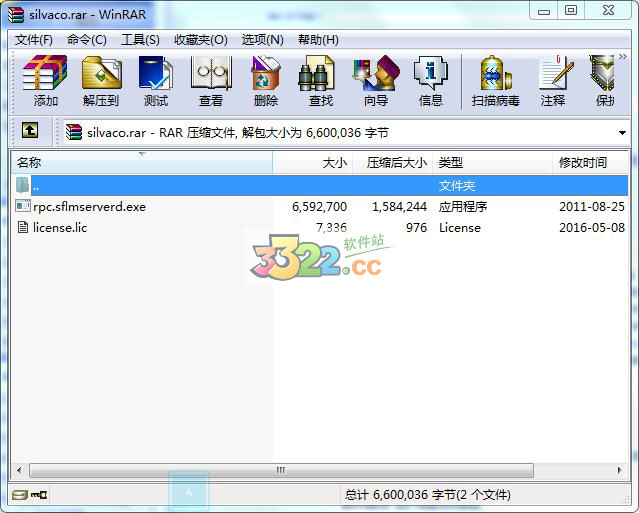639x513 pixels.
Task: Click the 解压到 (Extract To) icon
Action: click(101, 81)
